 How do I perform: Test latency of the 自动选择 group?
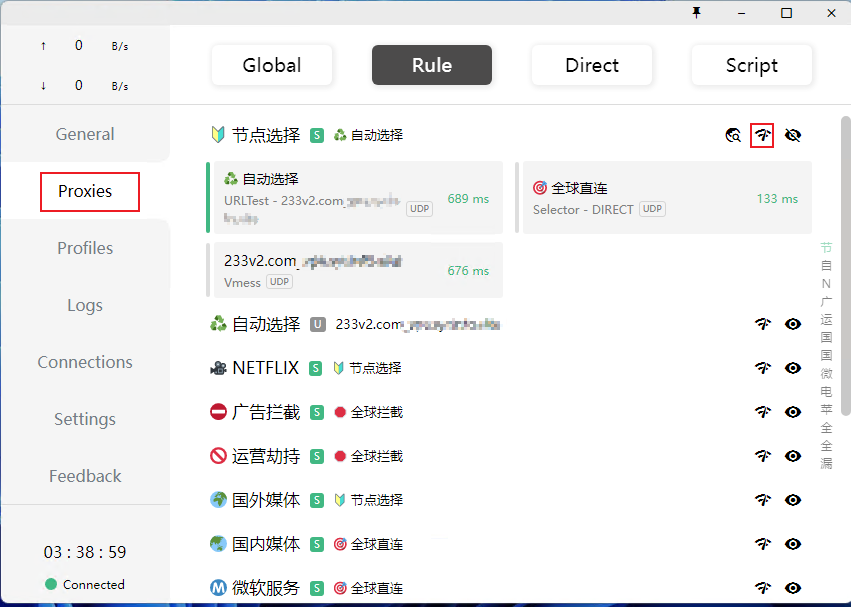763,323
